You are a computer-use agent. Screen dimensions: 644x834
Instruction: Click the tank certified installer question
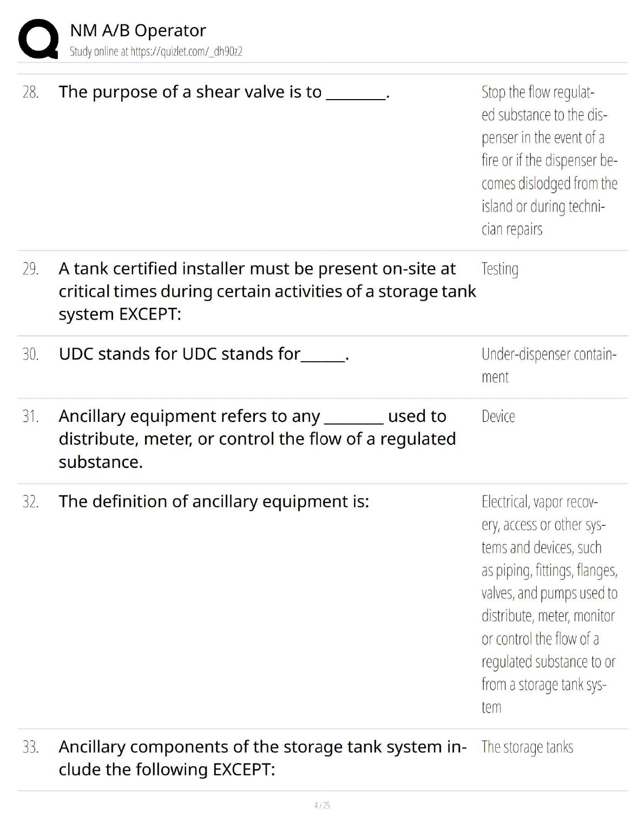267,291
